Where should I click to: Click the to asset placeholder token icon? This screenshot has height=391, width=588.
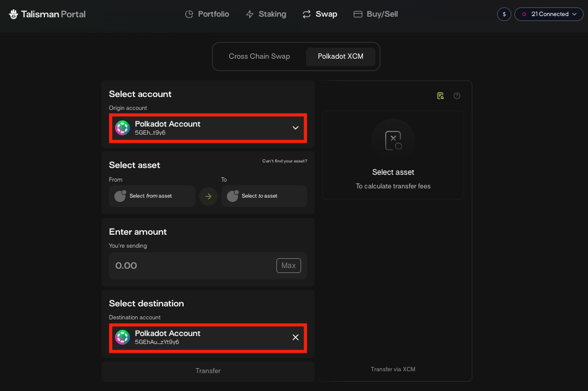click(x=232, y=196)
